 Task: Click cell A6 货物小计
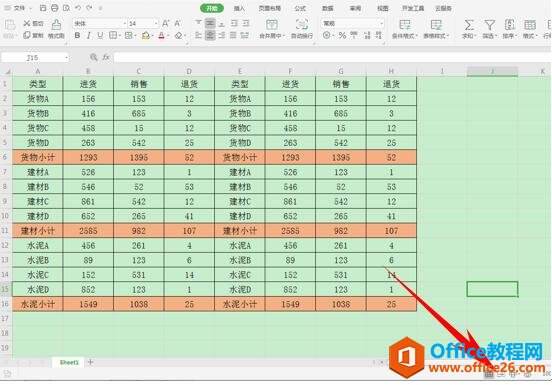[x=38, y=157]
